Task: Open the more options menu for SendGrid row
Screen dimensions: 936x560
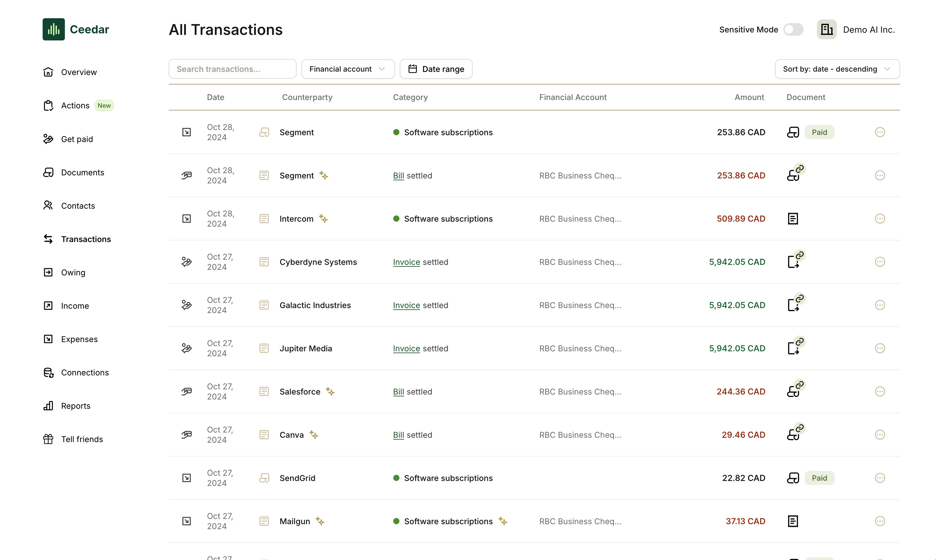Action: pos(879,478)
